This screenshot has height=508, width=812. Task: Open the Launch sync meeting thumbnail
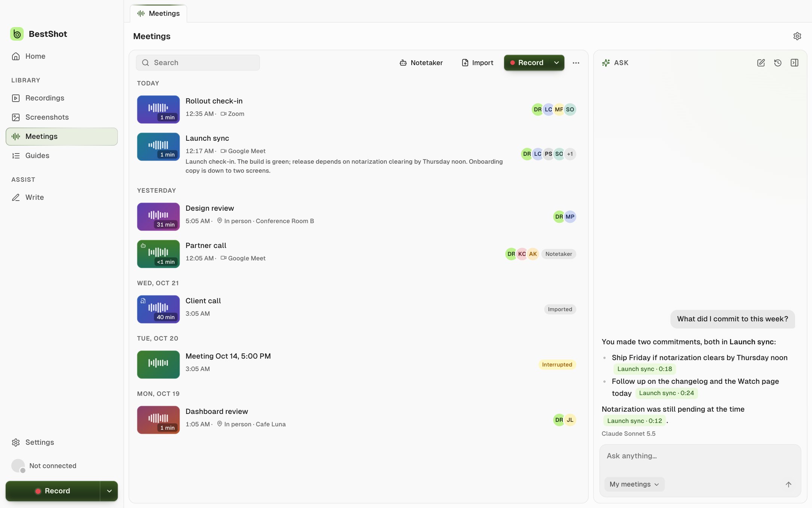pos(158,147)
